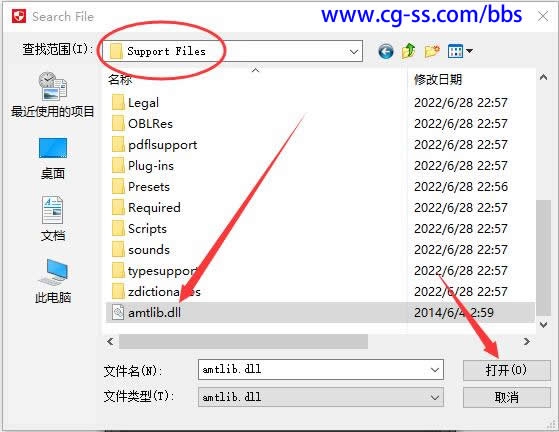Select the amtlib.dll file
Image resolution: width=559 pixels, height=432 pixels.
pyautogui.click(x=320, y=313)
